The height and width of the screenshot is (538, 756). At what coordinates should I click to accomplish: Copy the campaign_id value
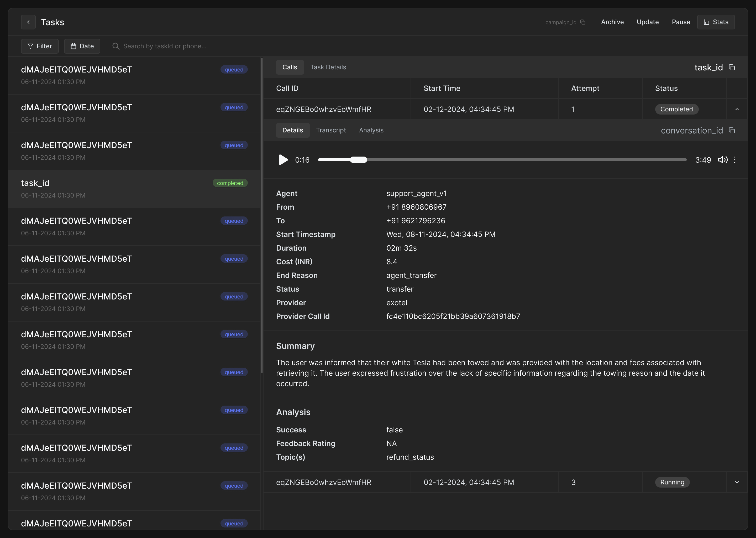[583, 22]
